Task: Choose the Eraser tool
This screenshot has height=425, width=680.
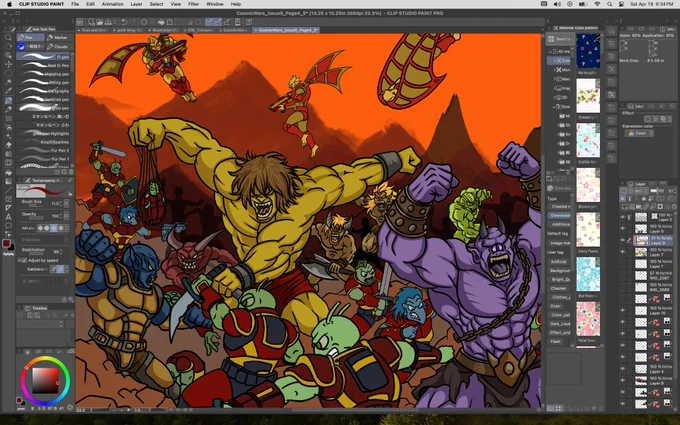Action: point(8,145)
